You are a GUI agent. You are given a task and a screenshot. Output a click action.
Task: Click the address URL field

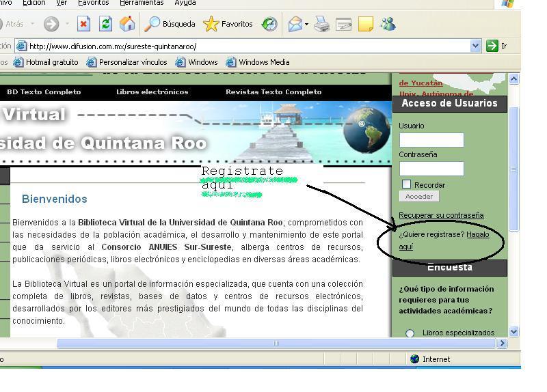click(x=248, y=46)
